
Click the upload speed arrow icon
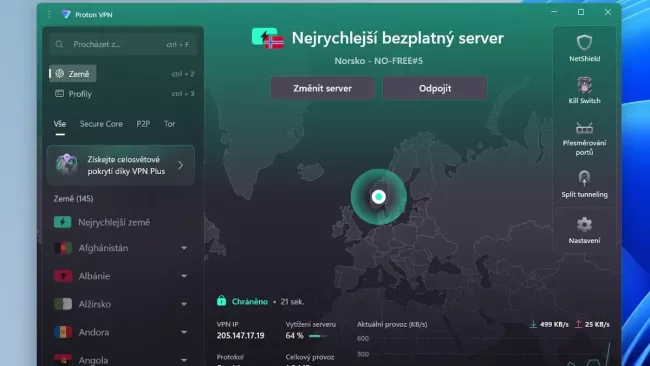click(578, 324)
